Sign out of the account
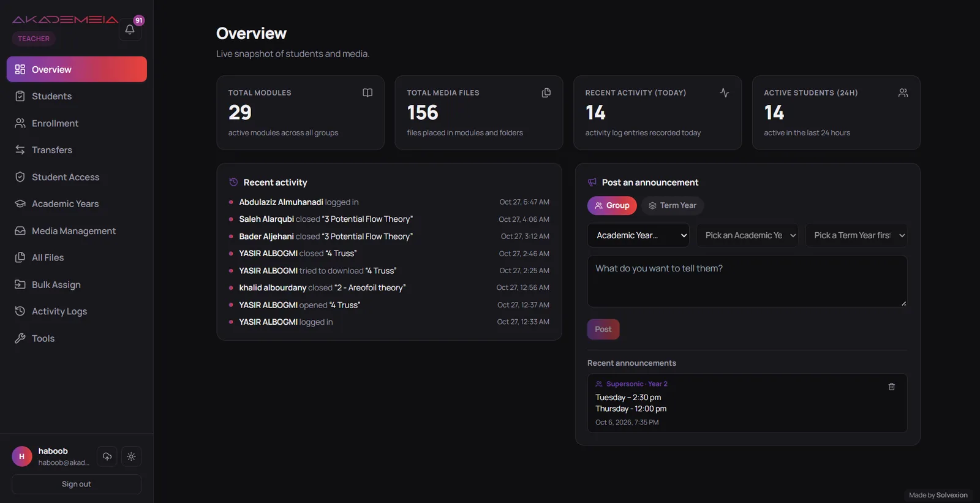The width and height of the screenshot is (980, 503). pos(77,484)
